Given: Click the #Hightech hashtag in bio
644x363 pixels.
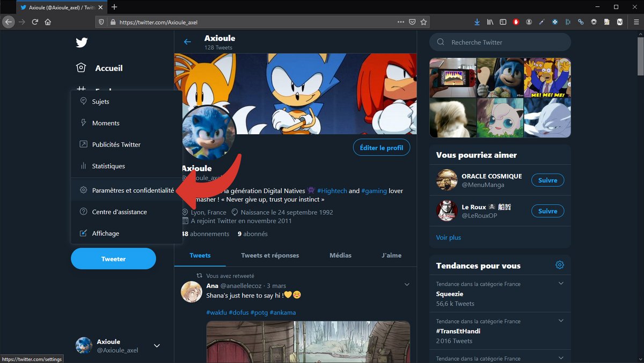Looking at the screenshot, I should (332, 191).
